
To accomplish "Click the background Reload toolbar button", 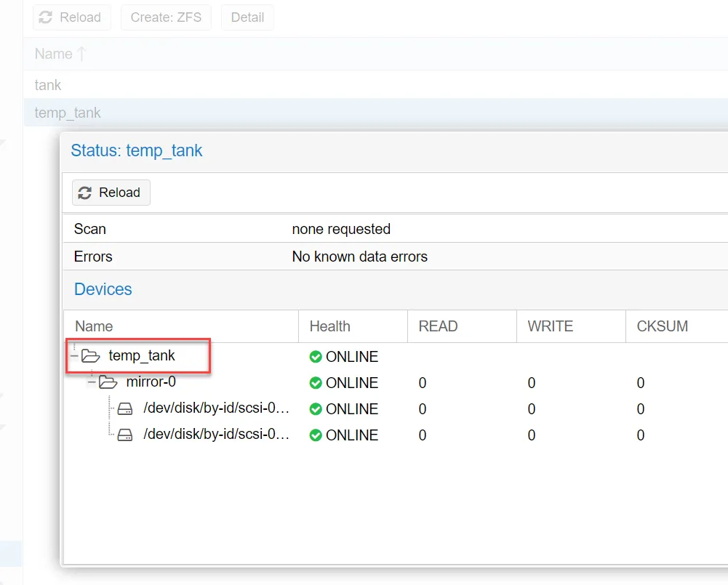I will (x=72, y=17).
